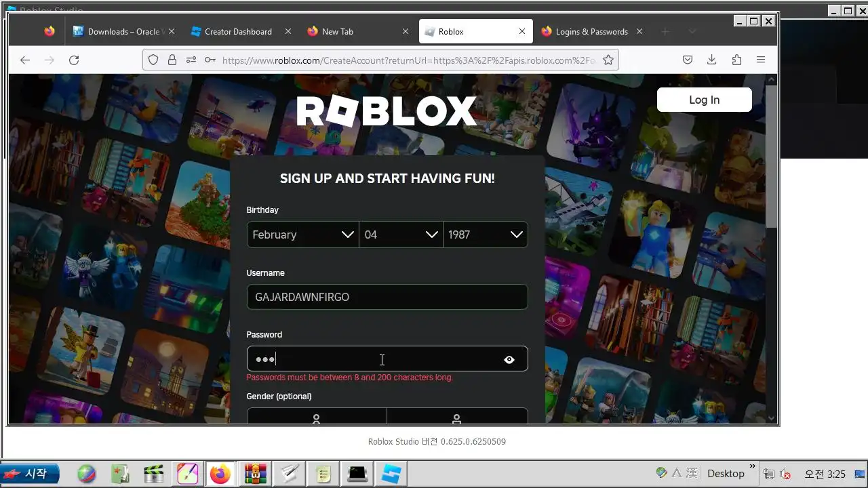
Task: Click the browser Back arrow
Action: tap(25, 60)
